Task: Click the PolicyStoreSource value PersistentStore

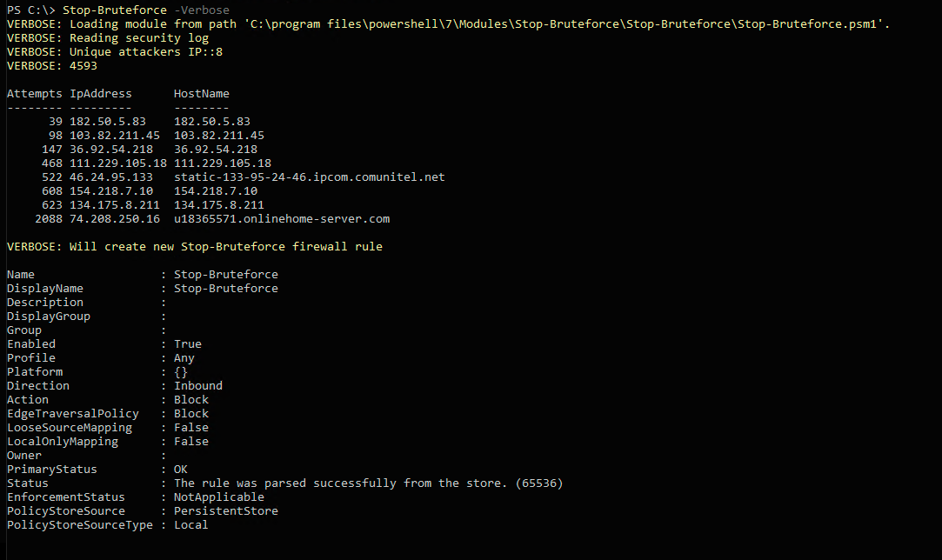Action: (x=226, y=510)
